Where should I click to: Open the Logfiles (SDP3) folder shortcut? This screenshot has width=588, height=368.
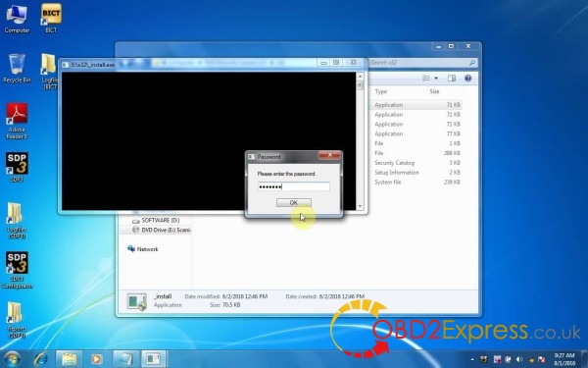pyautogui.click(x=16, y=221)
